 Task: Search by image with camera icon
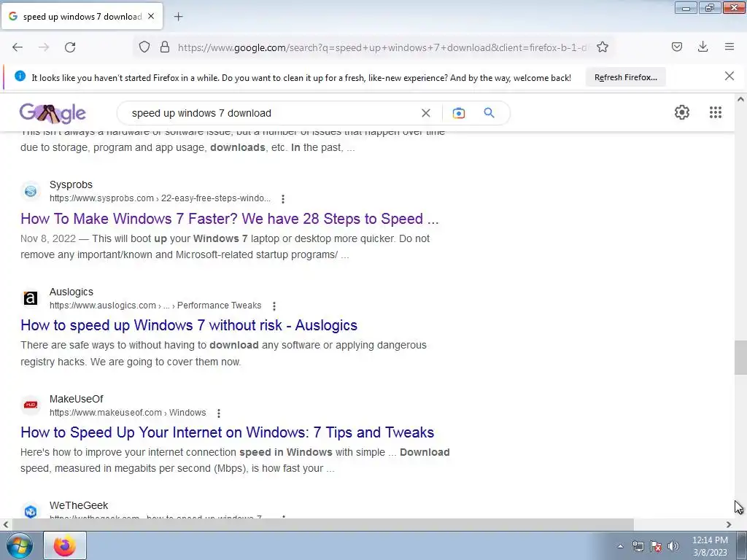coord(458,113)
